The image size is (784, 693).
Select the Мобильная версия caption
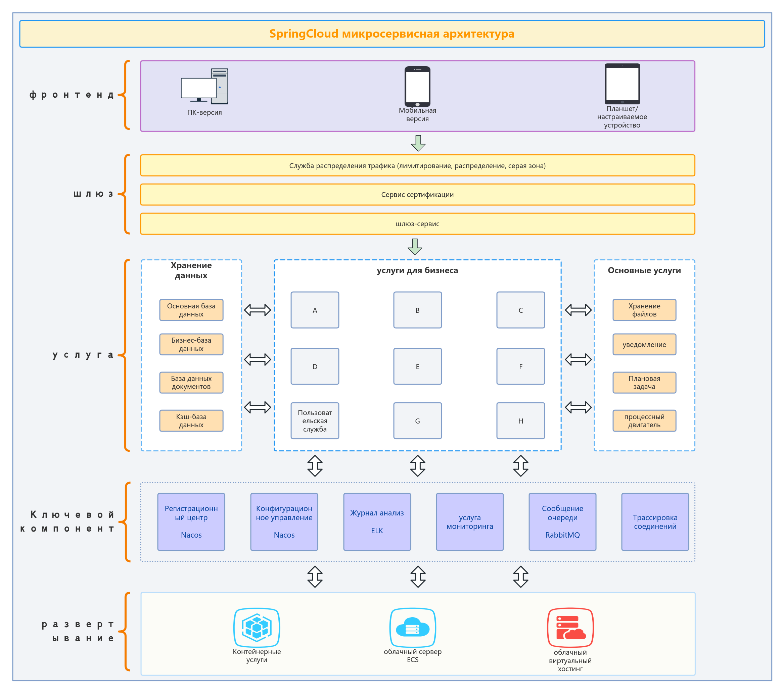click(417, 115)
